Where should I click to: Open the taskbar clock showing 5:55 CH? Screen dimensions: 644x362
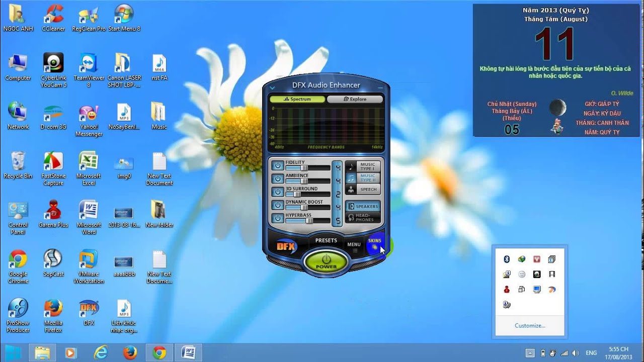pyautogui.click(x=619, y=353)
